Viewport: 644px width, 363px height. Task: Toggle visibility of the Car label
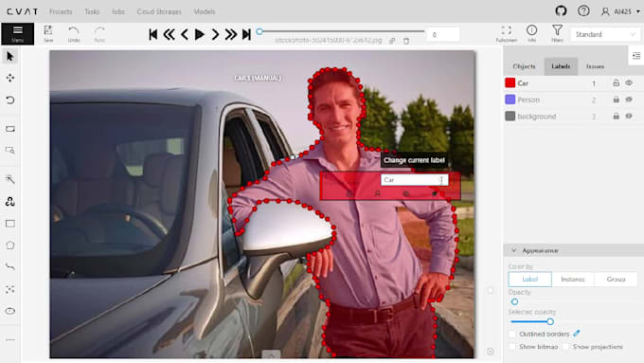click(629, 83)
